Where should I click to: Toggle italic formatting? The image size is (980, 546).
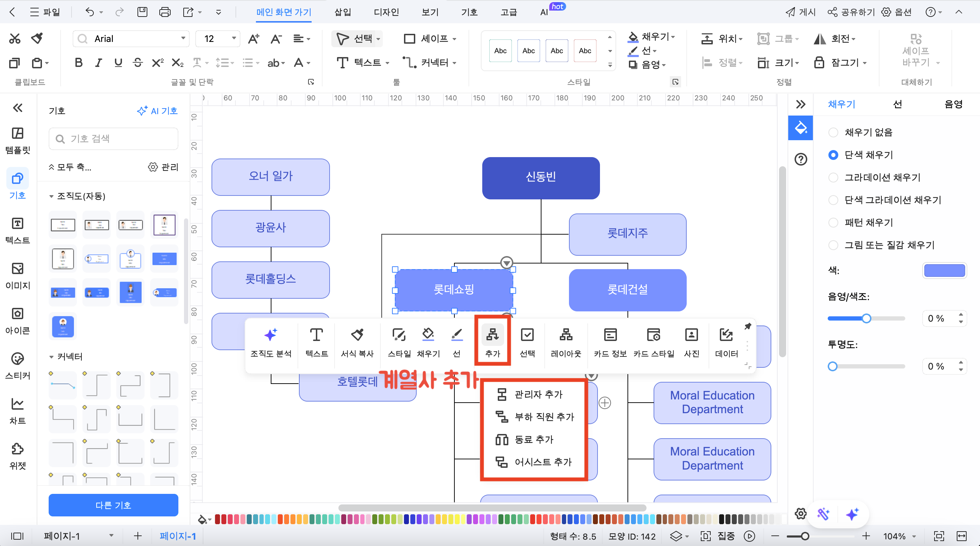pyautogui.click(x=99, y=63)
